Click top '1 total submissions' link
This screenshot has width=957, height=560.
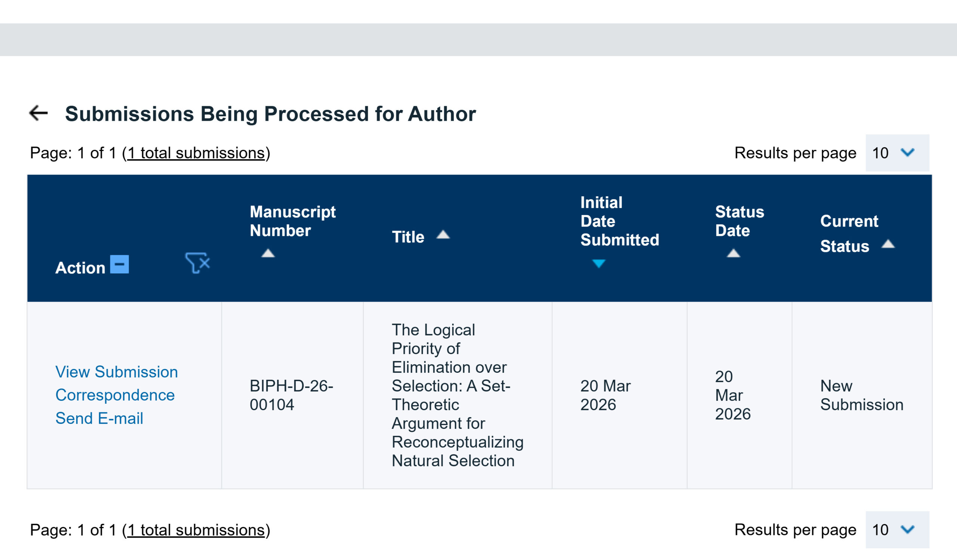[x=196, y=153]
